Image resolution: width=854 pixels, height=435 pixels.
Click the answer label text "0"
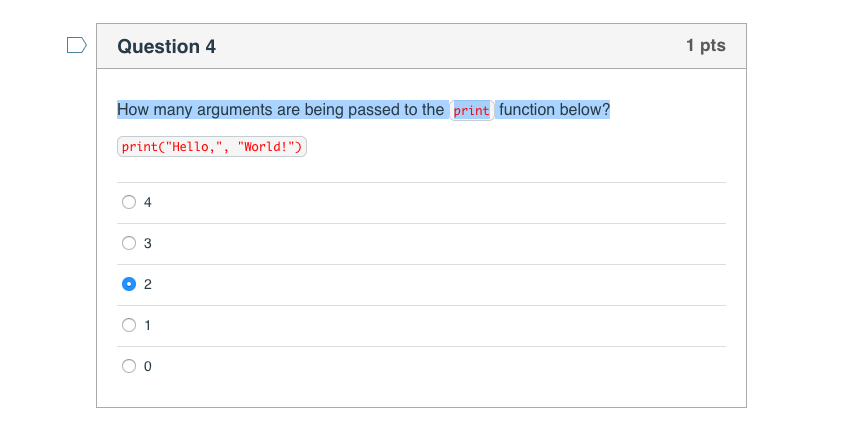(x=148, y=366)
